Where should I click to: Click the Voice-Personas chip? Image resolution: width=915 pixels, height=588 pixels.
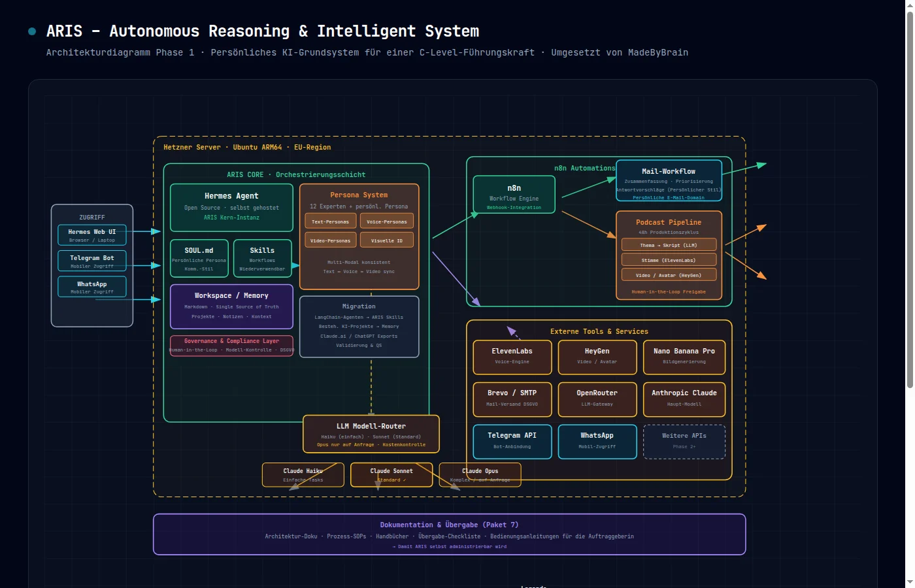point(387,221)
